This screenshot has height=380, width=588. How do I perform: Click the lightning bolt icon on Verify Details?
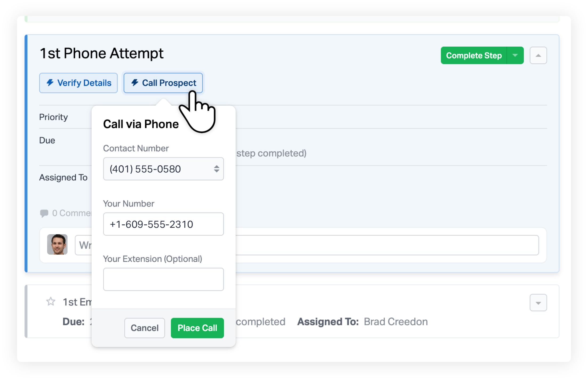click(x=50, y=82)
